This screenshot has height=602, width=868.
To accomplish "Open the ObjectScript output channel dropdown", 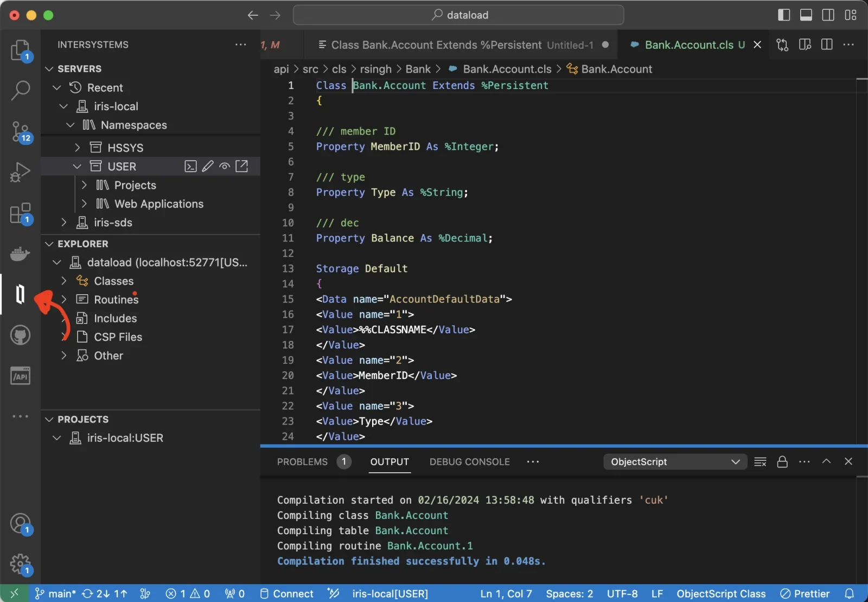I will point(675,462).
